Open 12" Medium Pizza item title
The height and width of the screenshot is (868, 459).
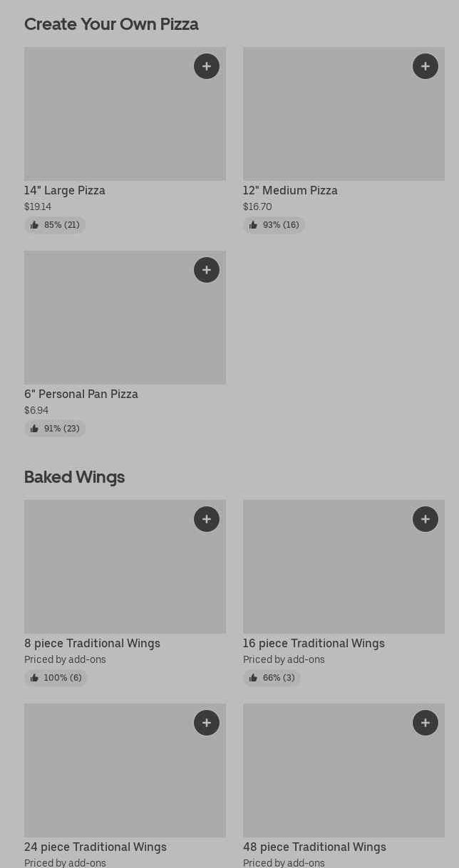click(290, 191)
